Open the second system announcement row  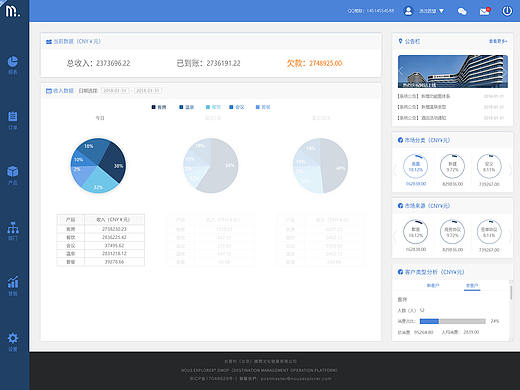pos(451,107)
